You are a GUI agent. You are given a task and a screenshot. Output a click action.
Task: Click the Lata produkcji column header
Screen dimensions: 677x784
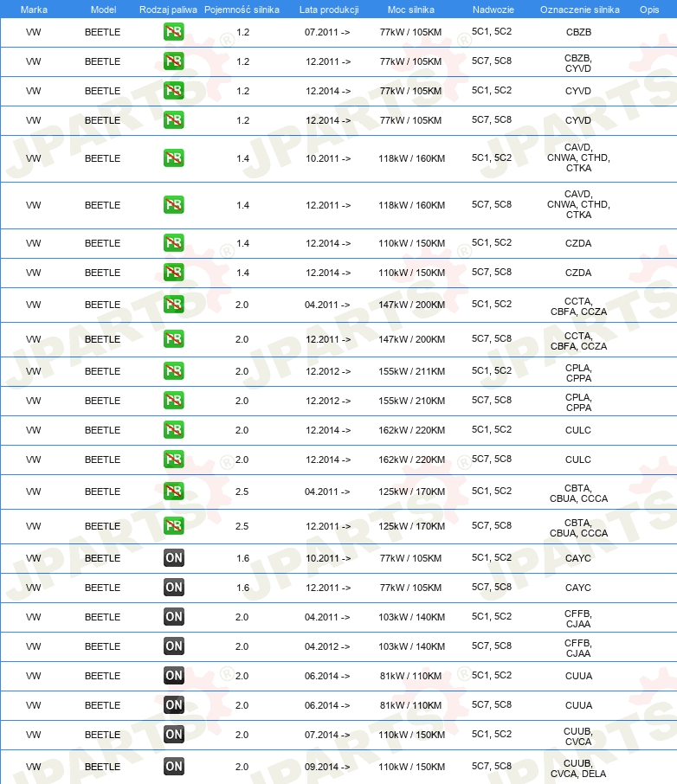coord(329,10)
